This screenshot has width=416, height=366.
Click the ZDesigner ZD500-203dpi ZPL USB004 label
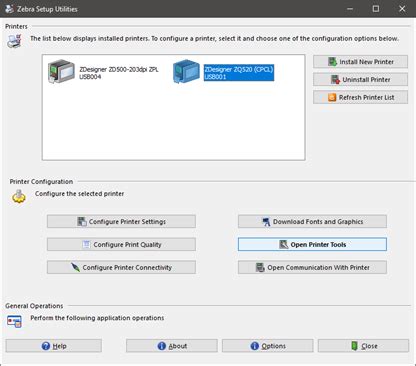[119, 73]
